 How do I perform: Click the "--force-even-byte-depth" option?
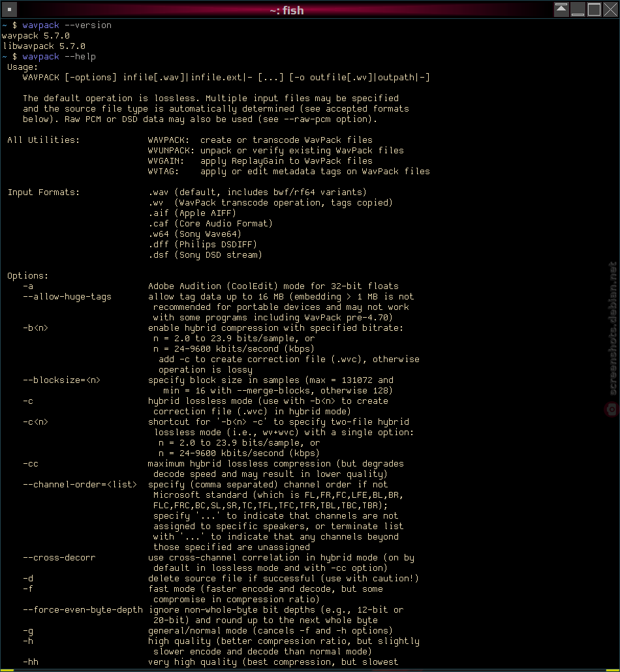(x=83, y=610)
